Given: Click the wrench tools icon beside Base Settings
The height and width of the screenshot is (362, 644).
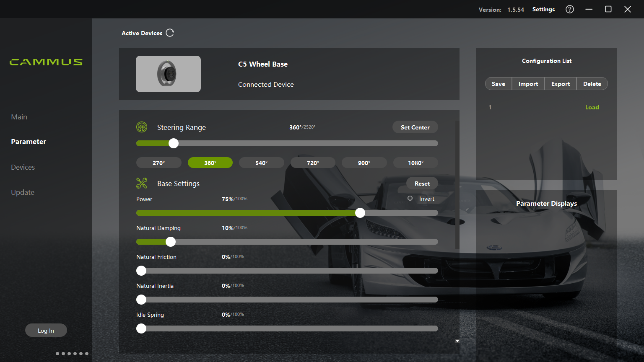Looking at the screenshot, I should tap(142, 183).
